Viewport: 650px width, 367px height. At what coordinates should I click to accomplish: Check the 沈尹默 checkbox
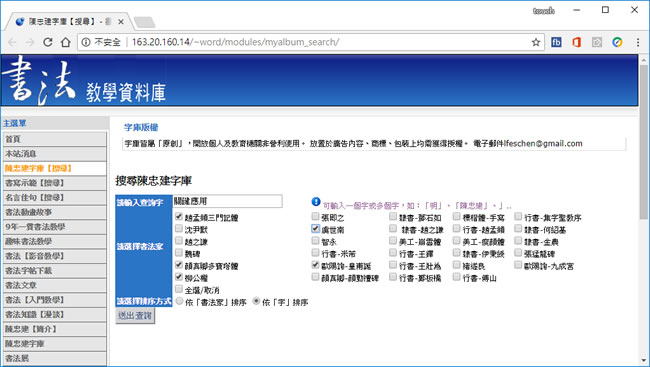[x=179, y=228]
